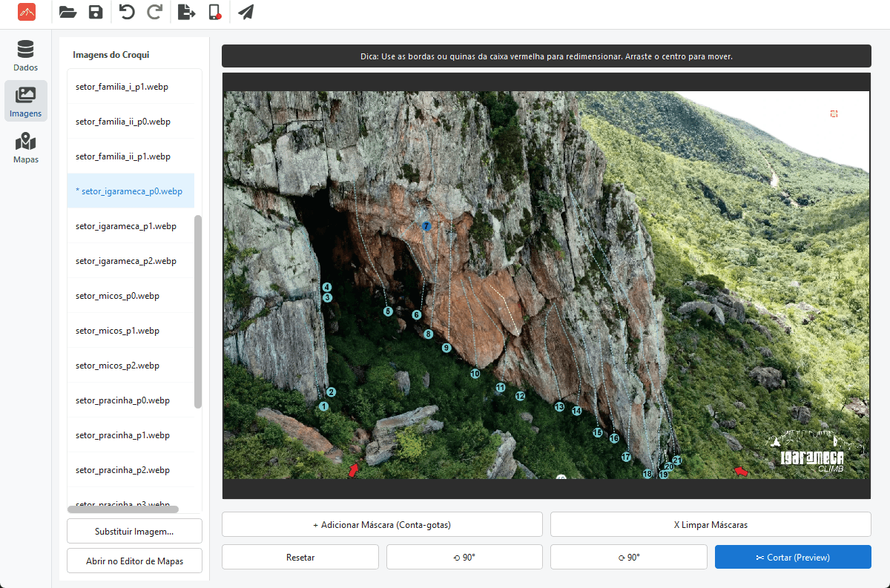
Task: Undo the last action
Action: tap(127, 12)
